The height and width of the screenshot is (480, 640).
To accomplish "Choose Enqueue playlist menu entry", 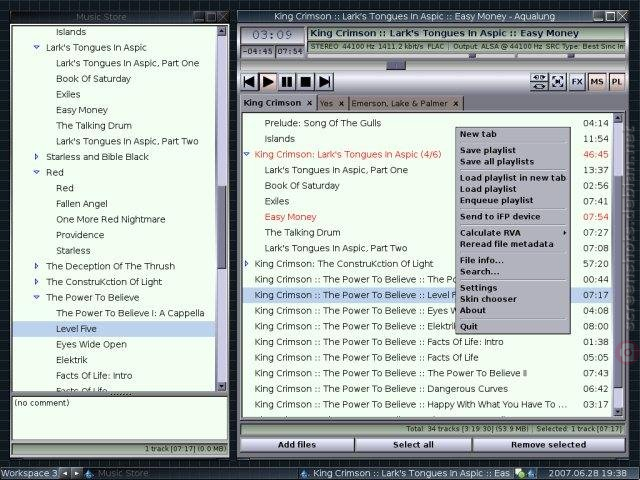I will point(496,200).
